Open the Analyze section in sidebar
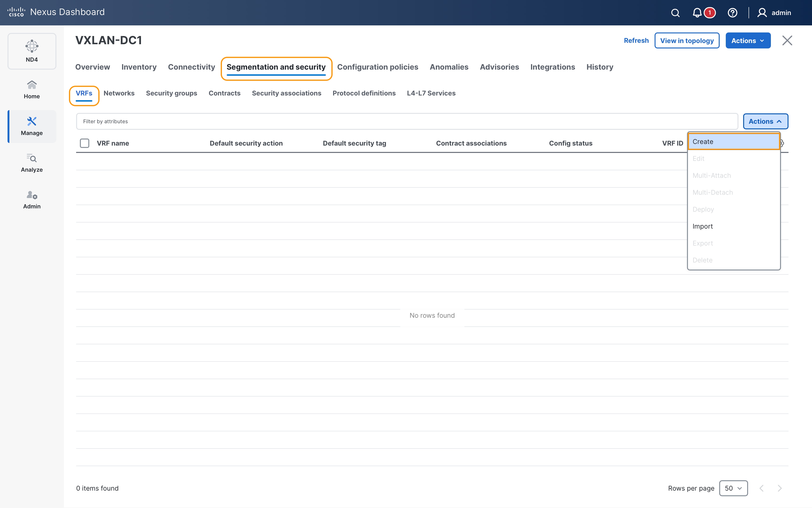 pos(32,163)
